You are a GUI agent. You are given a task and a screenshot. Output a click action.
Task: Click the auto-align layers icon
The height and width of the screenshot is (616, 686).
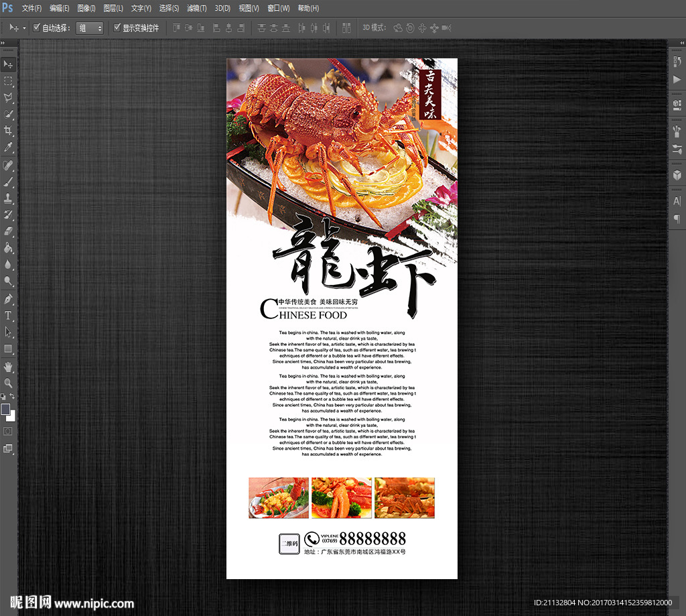tap(346, 28)
